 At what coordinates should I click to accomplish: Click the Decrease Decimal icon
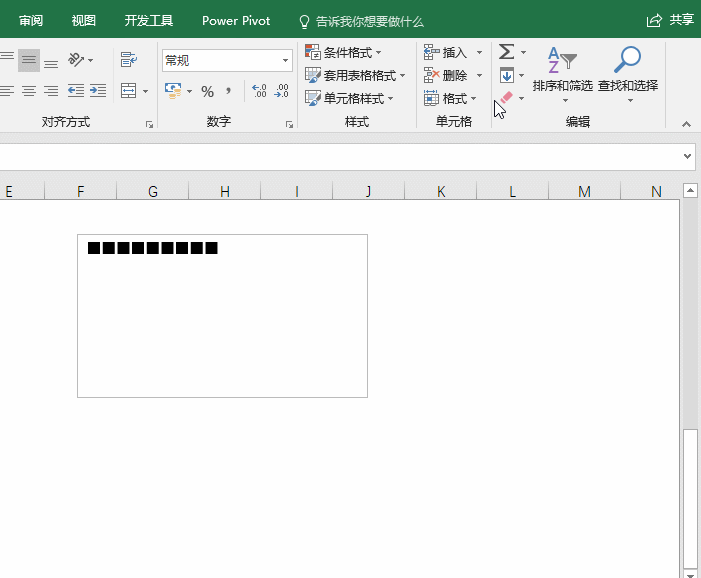click(282, 91)
